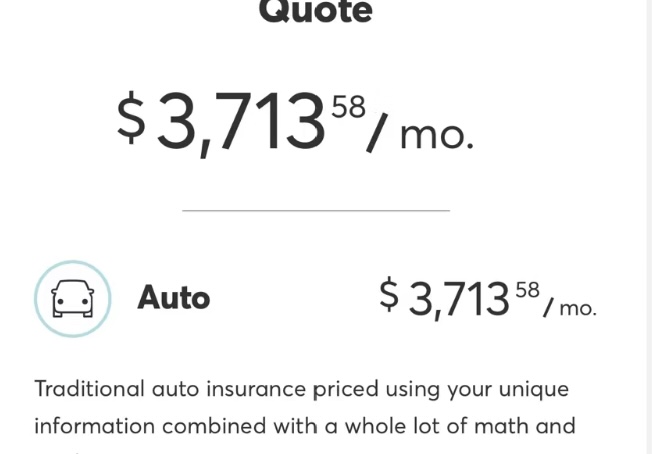This screenshot has height=454, width=652.
Task: Click the car icon in the teal circle
Action: pos(73,299)
